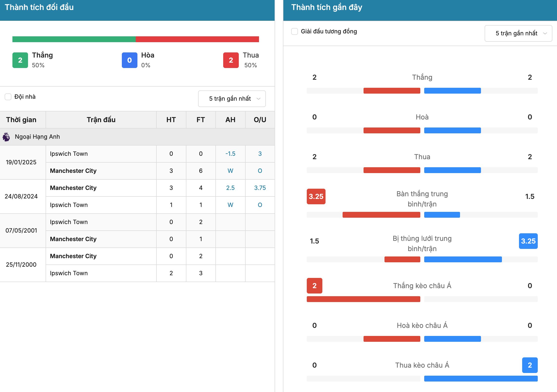
Task: Click the 3.75 over/under value
Action: coord(260,188)
